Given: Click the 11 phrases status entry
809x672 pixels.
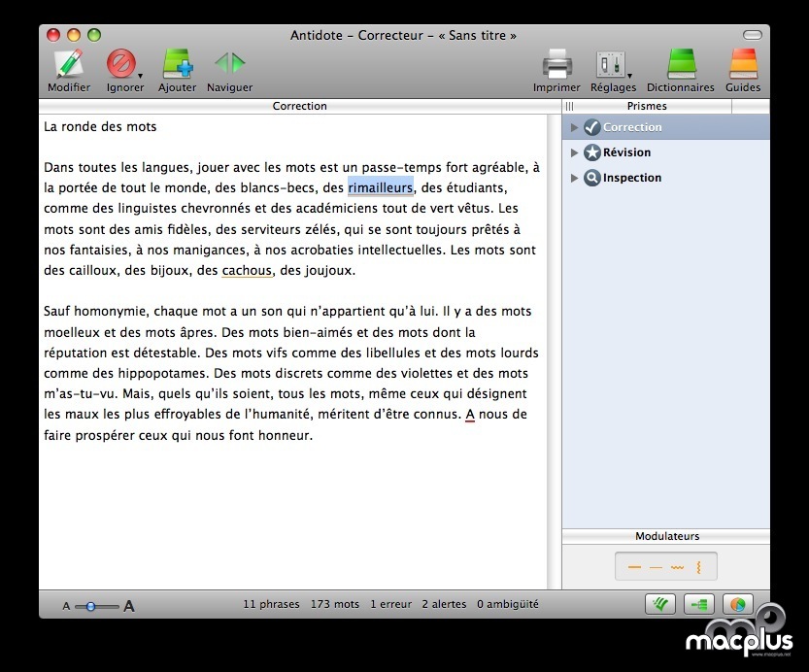Looking at the screenshot, I should click(x=271, y=604).
